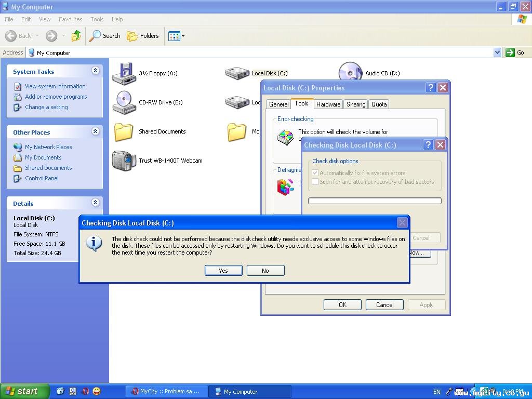The width and height of the screenshot is (532, 399).
Task: Click the Search toolbar button
Action: click(105, 36)
